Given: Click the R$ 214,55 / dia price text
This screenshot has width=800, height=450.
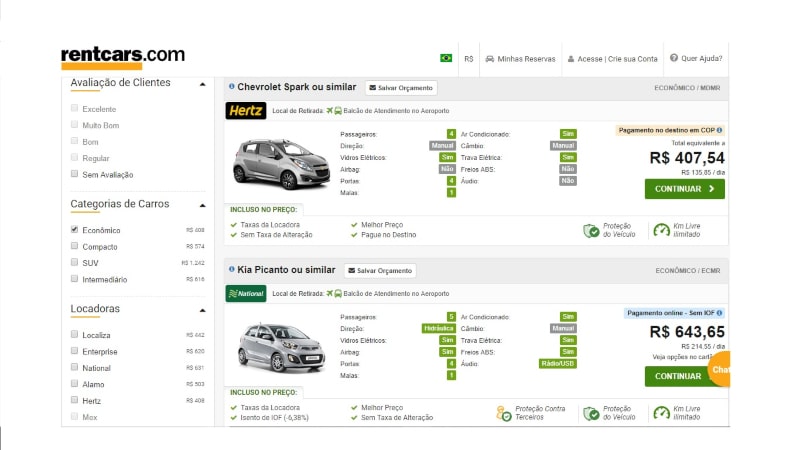Looking at the screenshot, I should [x=703, y=346].
